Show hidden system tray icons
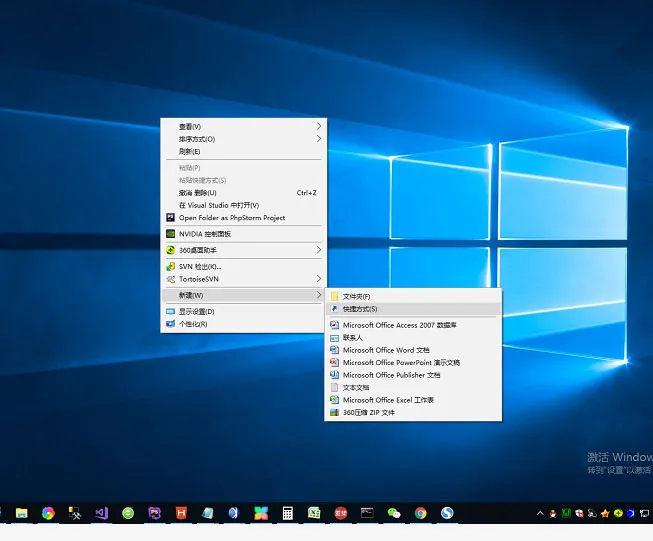This screenshot has width=653, height=541. pos(541,513)
